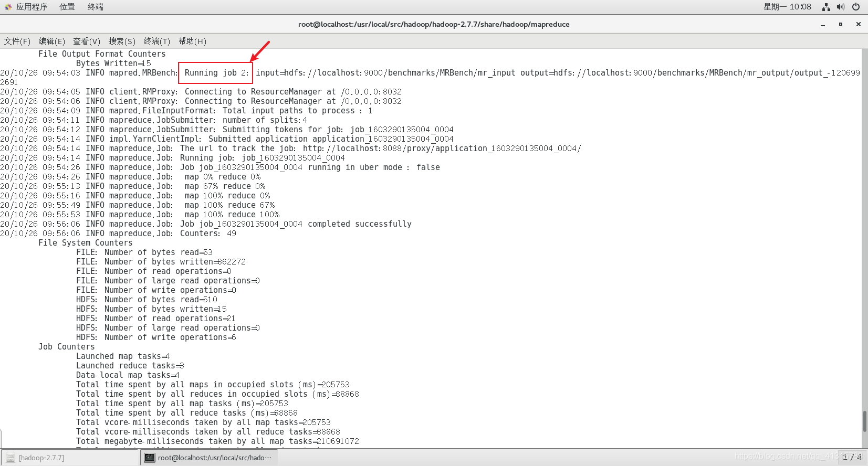Click the 'File System Counters' heading line

coord(86,243)
